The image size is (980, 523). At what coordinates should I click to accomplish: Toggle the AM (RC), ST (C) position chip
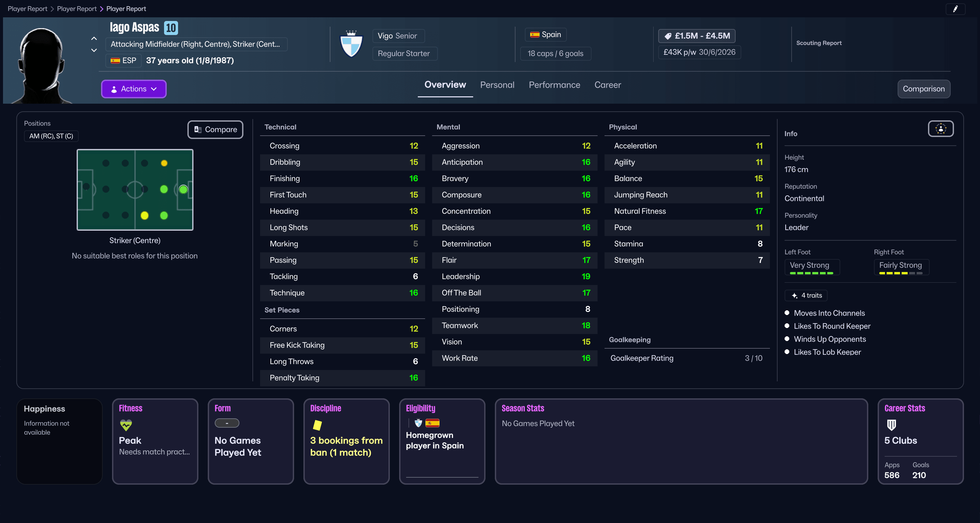[x=51, y=136]
